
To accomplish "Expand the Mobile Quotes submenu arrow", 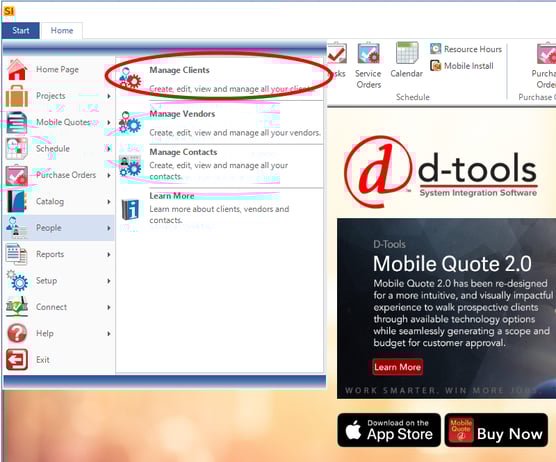I will pyautogui.click(x=109, y=122).
